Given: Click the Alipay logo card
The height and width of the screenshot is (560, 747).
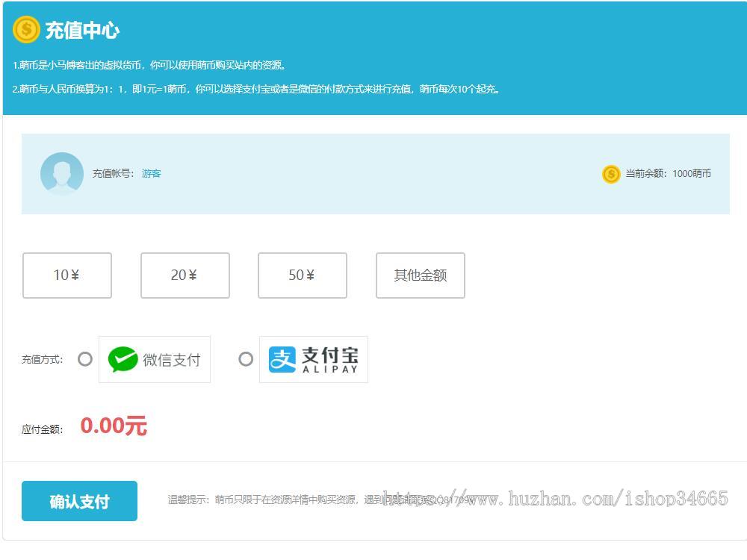Looking at the screenshot, I should click(314, 360).
